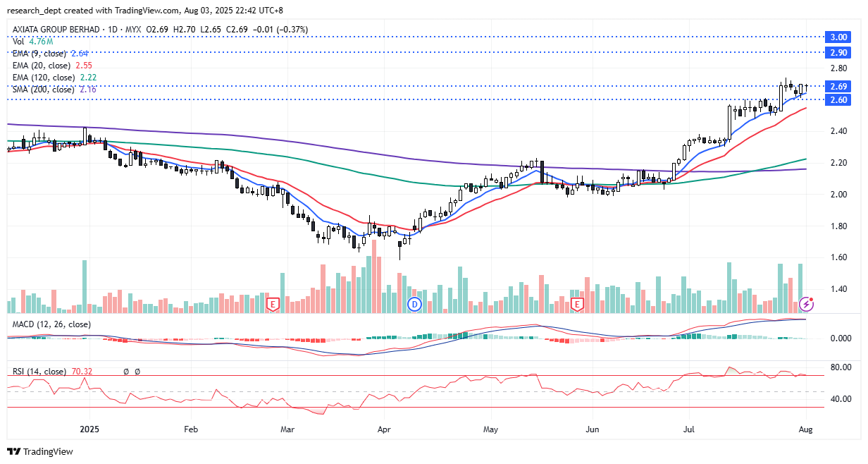The image size is (868, 464).
Task: Select the MACD (12, 26, close) legend
Action: [x=51, y=324]
